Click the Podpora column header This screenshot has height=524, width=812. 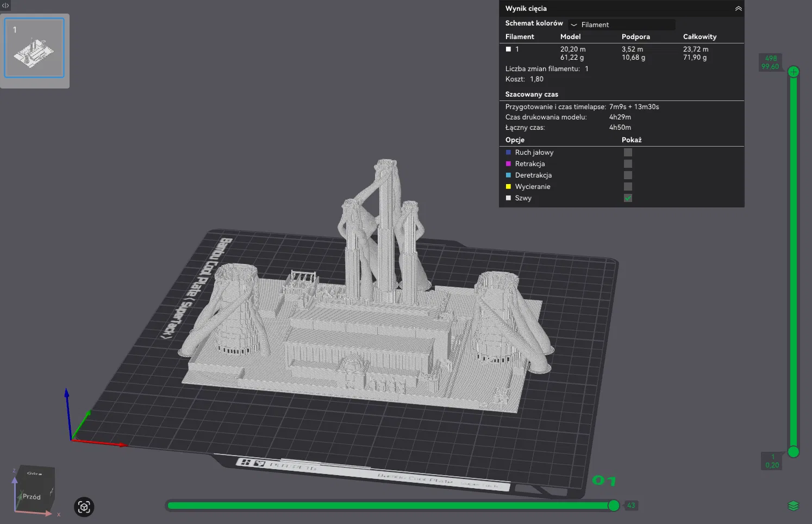coord(636,37)
